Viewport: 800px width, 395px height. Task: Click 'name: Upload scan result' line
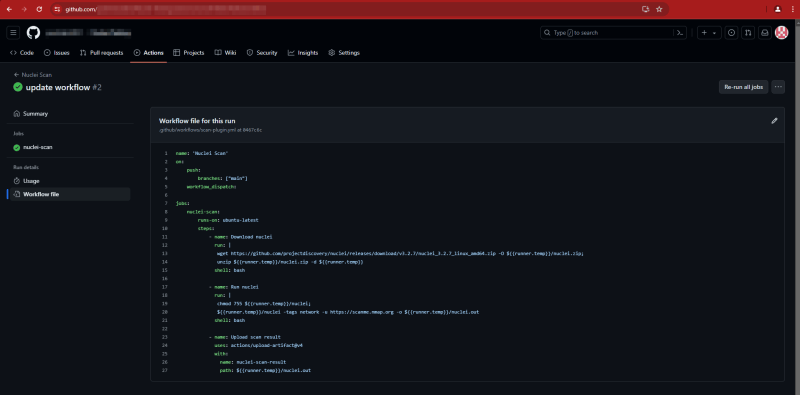coord(245,337)
